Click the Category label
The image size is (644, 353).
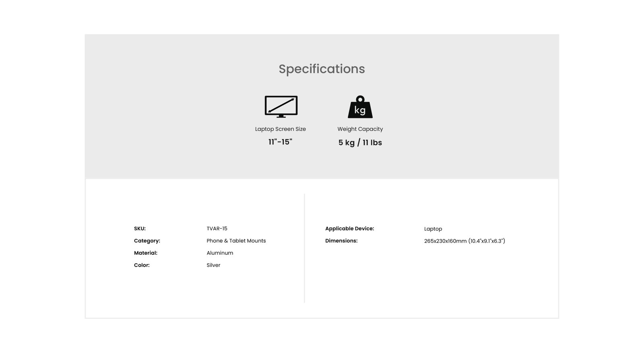coord(147,241)
